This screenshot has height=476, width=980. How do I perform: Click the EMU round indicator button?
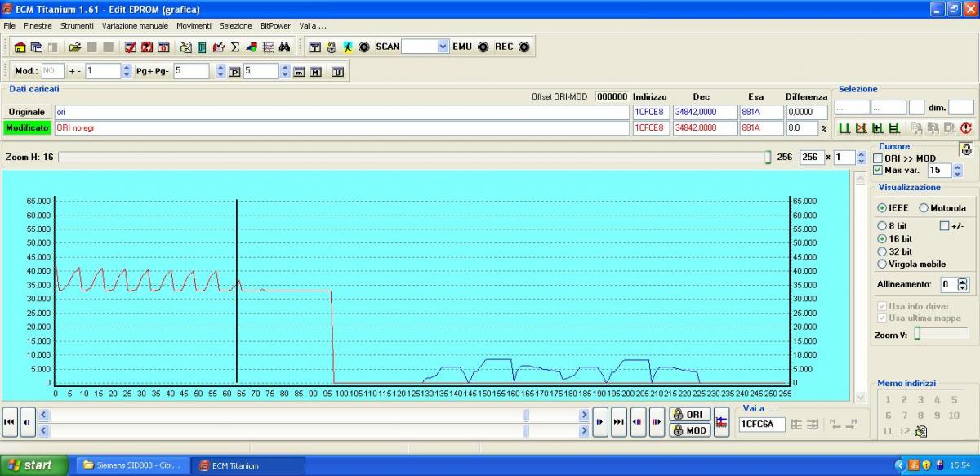coord(483,47)
